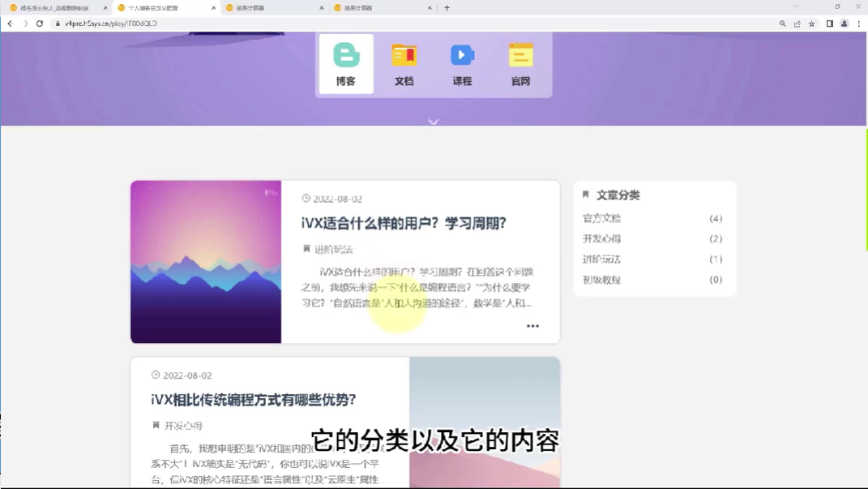Click the 进阶玩法 tag on the first article
This screenshot has height=489, width=868.
[x=334, y=249]
